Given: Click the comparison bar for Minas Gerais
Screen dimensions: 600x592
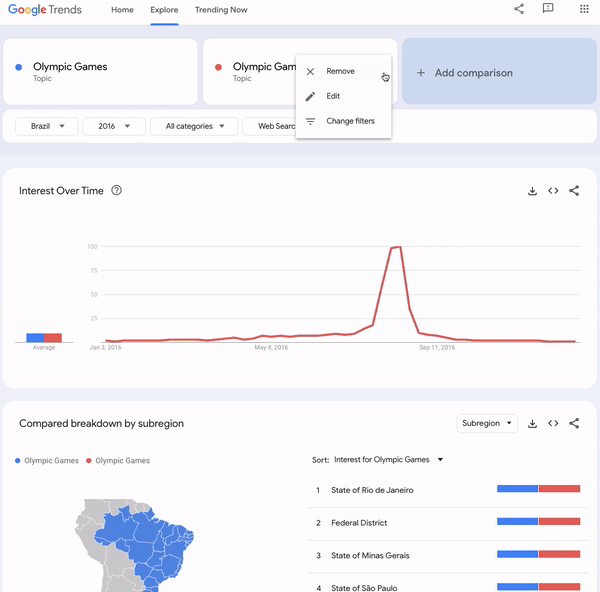Looking at the screenshot, I should coord(538,554).
